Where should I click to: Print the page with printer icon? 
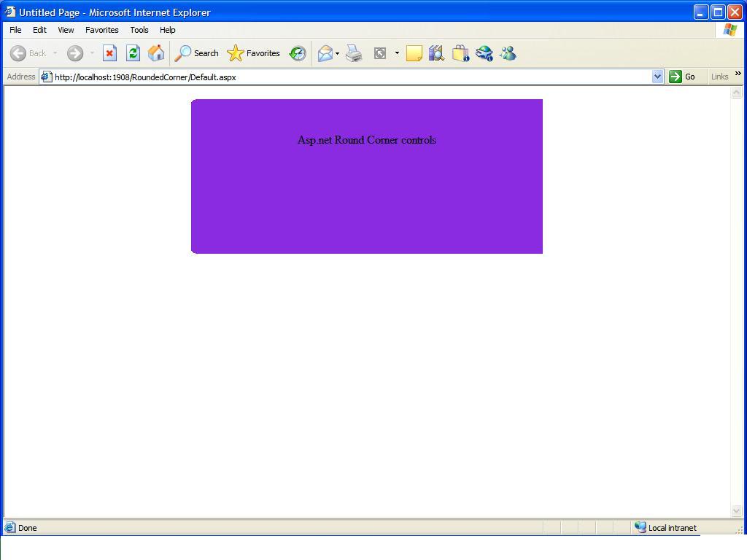tap(354, 53)
